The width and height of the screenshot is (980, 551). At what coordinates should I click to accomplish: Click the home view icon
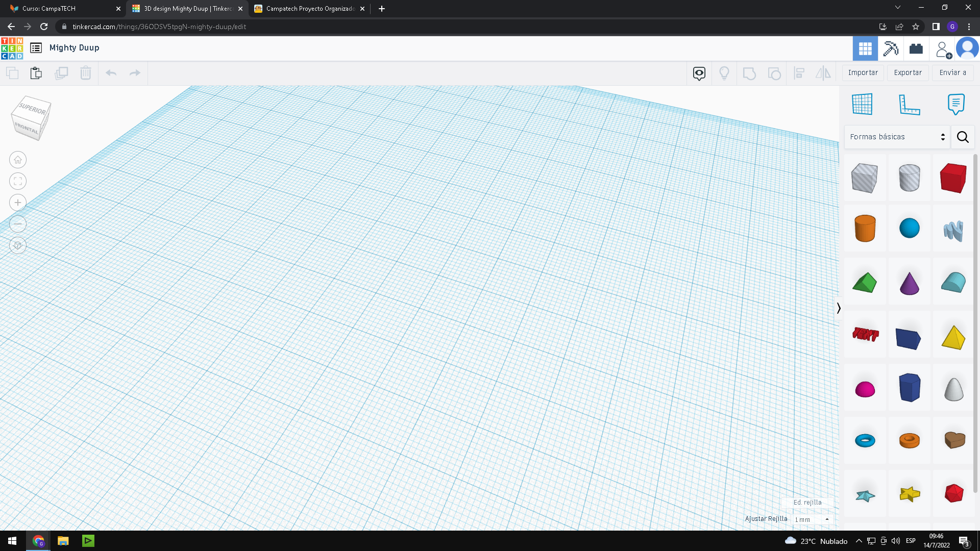point(18,160)
